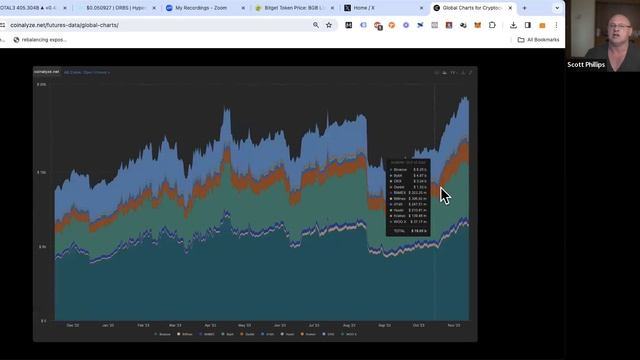Click the orange circular extension icon
The image size is (640, 360).
[392, 25]
